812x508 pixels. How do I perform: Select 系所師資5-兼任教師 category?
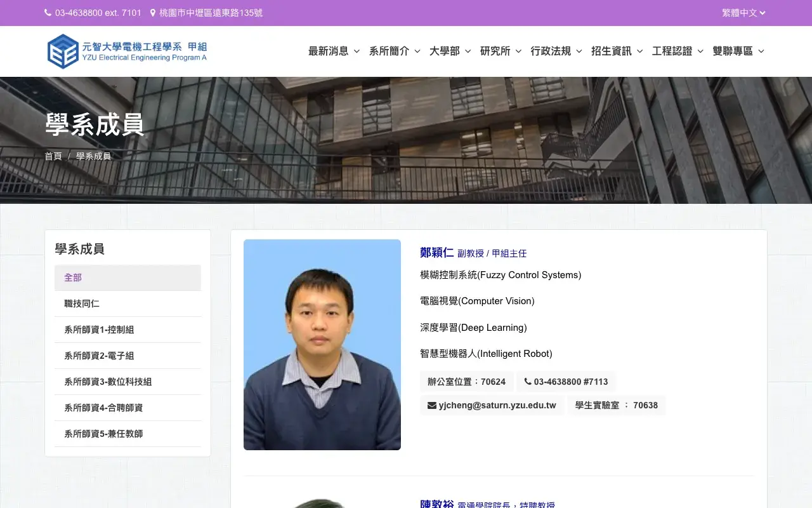click(x=128, y=434)
